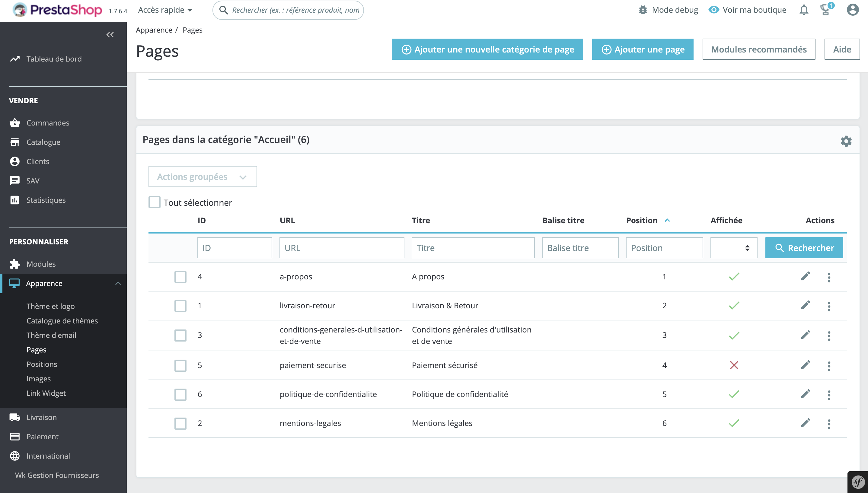Go to Link Widget submenu
This screenshot has width=868, height=493.
[46, 393]
